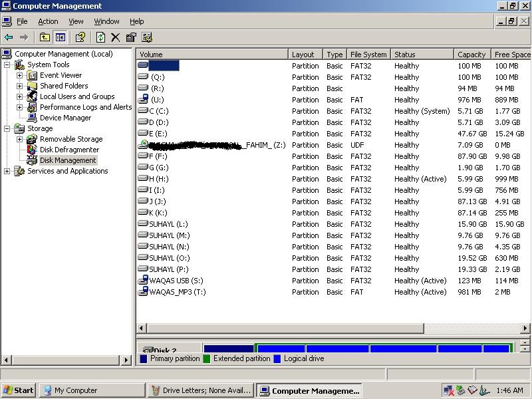
Task: Click the MMC console icon in menu bar
Action: (7, 21)
